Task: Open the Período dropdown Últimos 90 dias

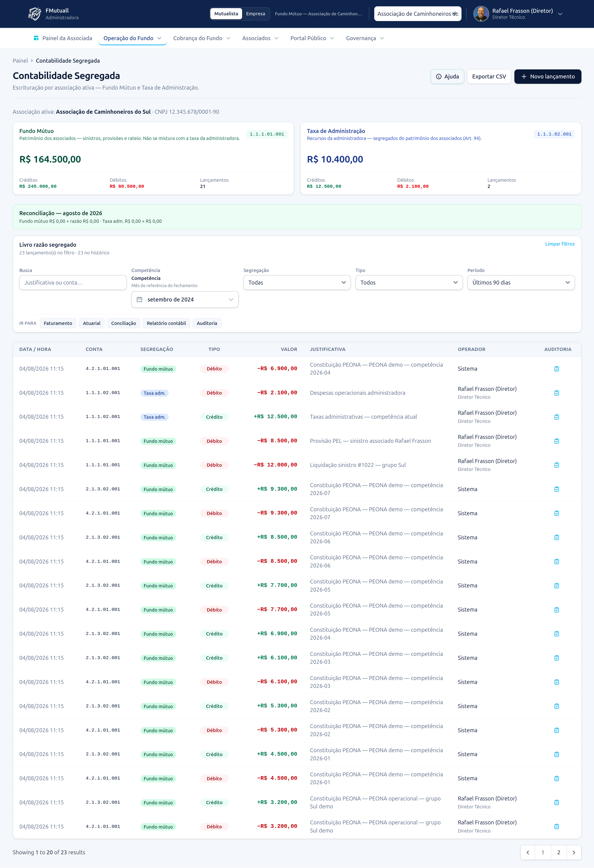Action: point(521,282)
